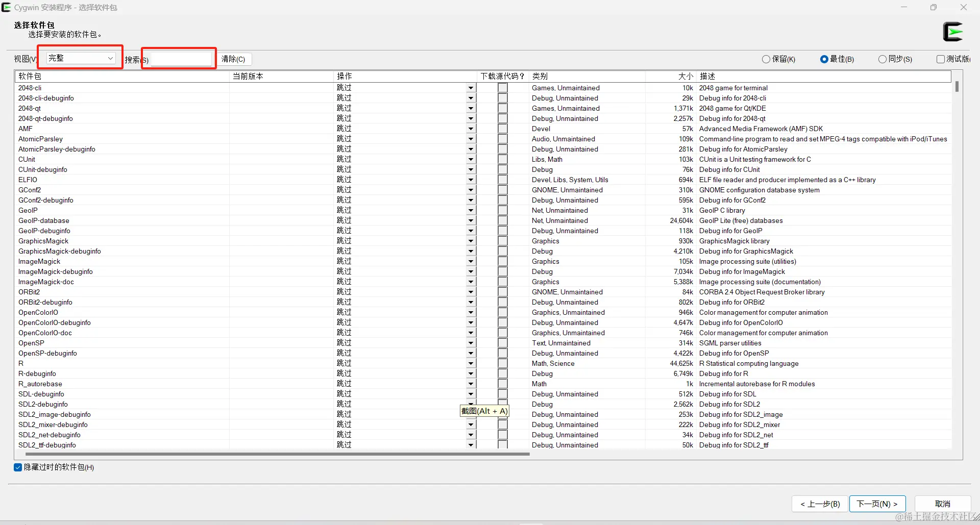Select the OpenColorIO package row name
The height and width of the screenshot is (525, 980).
[38, 313]
